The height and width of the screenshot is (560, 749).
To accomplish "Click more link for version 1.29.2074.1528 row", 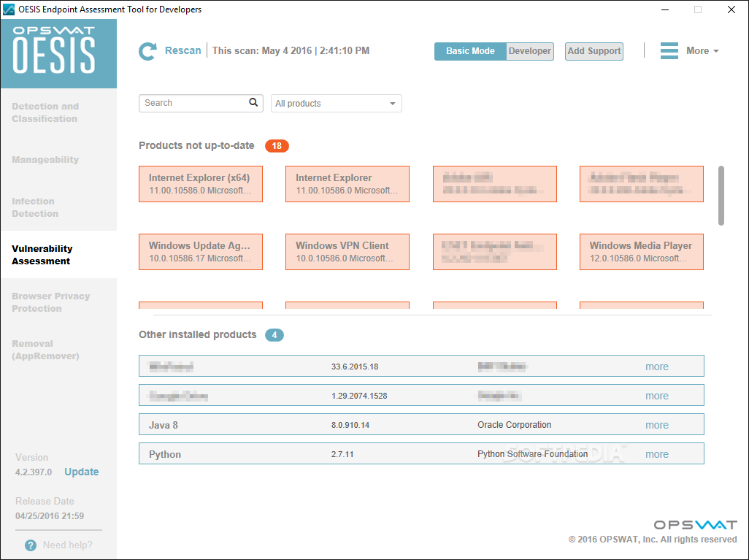I will click(657, 396).
